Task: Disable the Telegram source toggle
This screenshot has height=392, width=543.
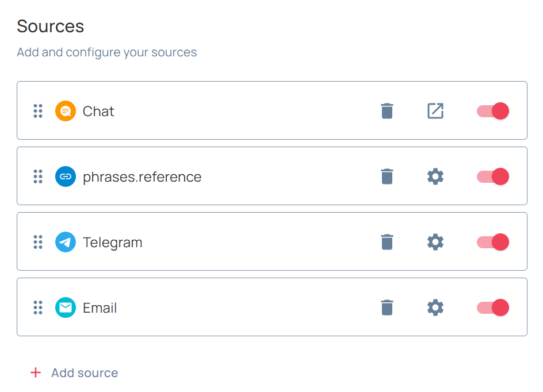Action: [x=493, y=242]
